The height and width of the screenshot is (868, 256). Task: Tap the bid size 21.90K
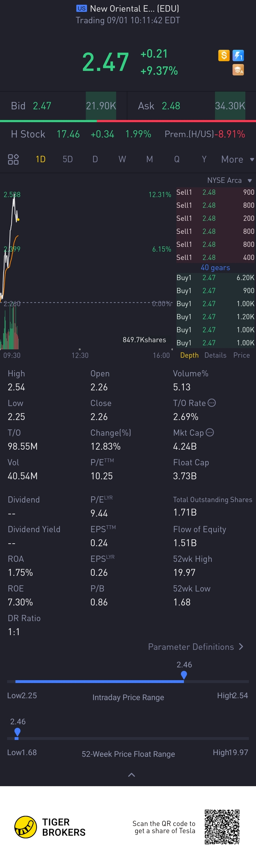pyautogui.click(x=101, y=106)
